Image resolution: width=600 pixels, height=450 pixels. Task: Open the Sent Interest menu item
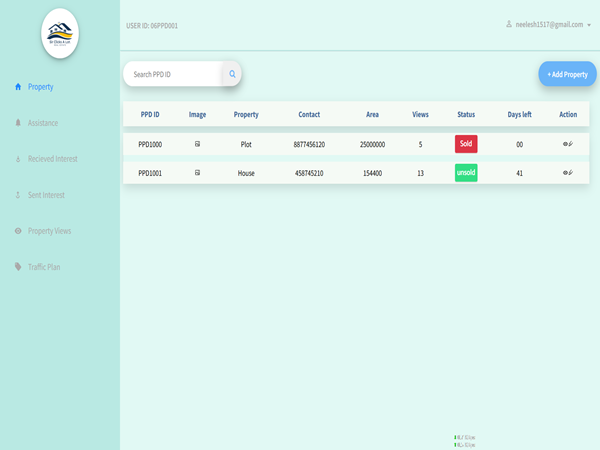pyautogui.click(x=47, y=195)
